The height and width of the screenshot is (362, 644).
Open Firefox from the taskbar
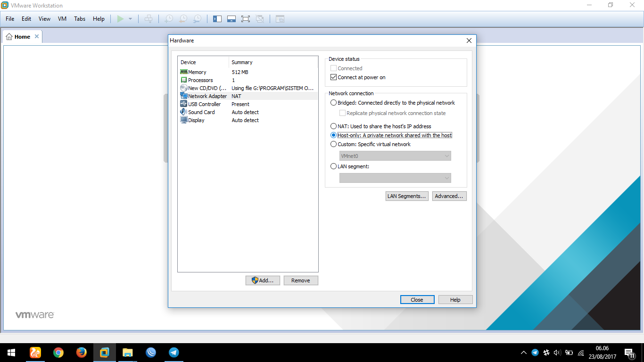[x=81, y=352]
